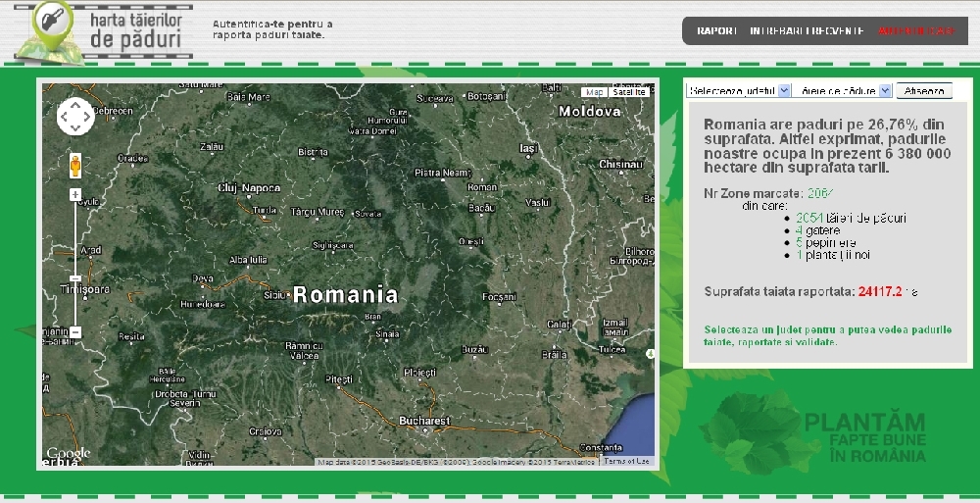Click the Iași city label
The width and height of the screenshot is (980, 503).
528,148
